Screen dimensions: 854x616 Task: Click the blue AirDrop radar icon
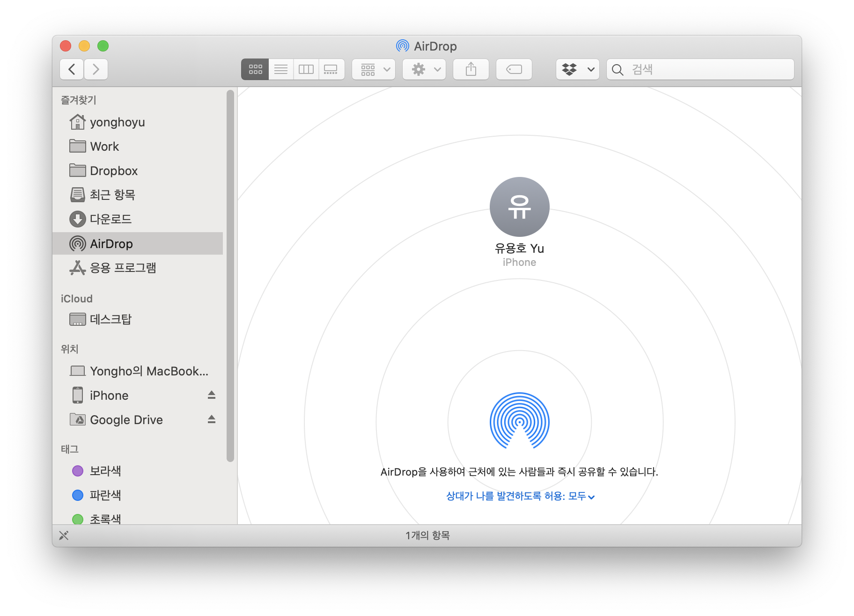tap(519, 420)
